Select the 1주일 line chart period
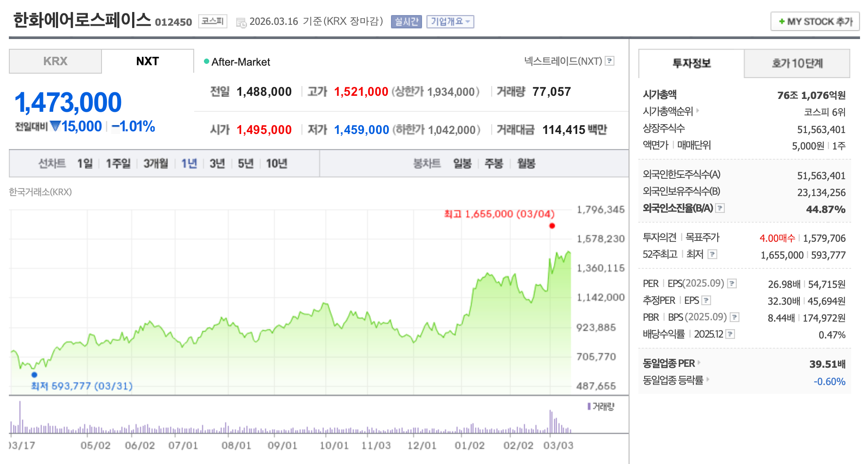The height and width of the screenshot is (464, 868). tap(118, 164)
